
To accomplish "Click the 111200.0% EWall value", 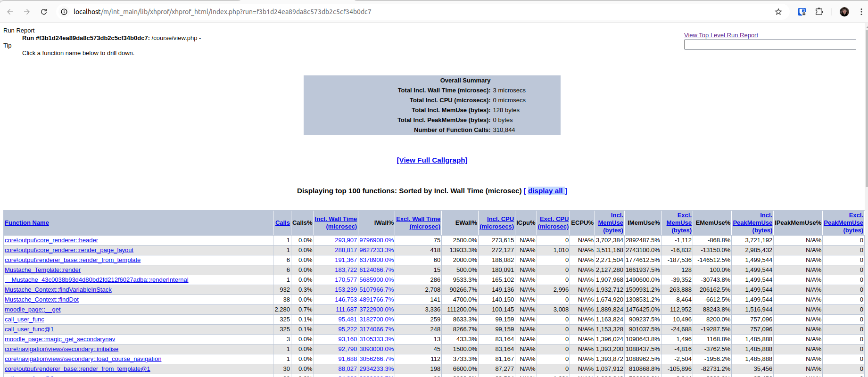I will [462, 310].
